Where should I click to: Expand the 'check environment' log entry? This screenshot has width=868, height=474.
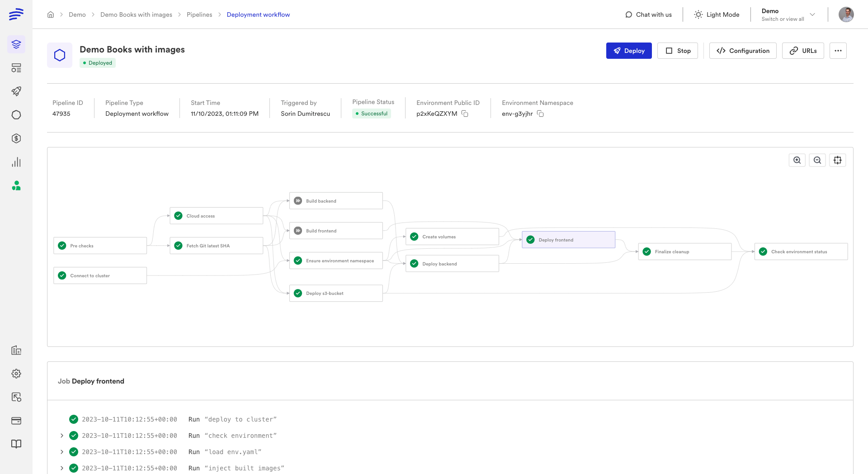62,436
